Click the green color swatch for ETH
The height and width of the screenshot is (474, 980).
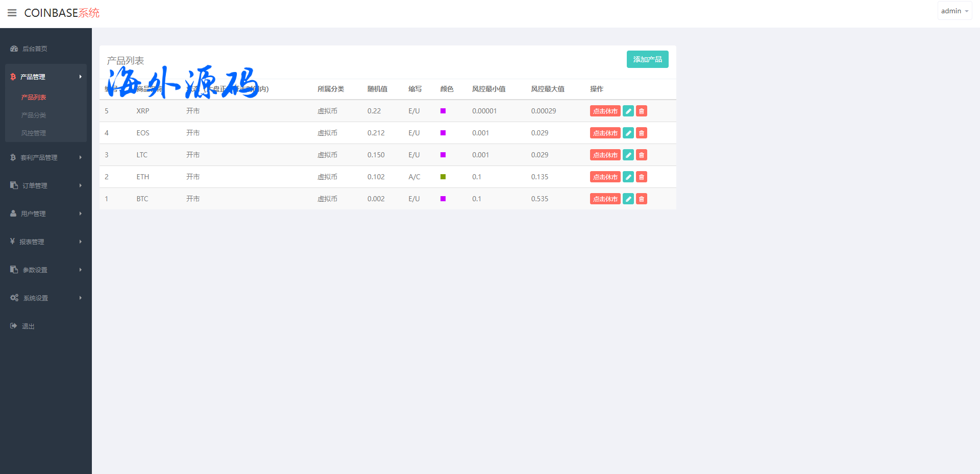point(443,177)
